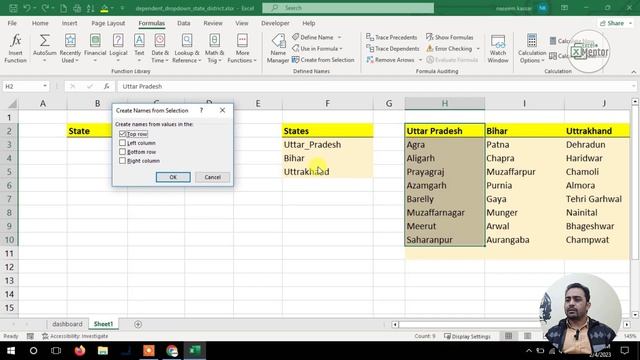Click Remove Arrows button
The width and height of the screenshot is (640, 360).
391,60
